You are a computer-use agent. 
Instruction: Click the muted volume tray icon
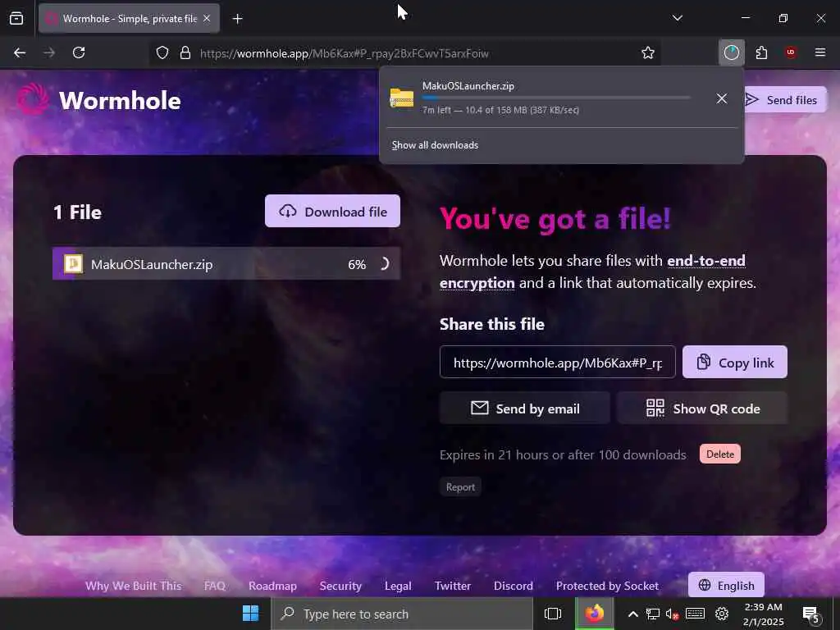coord(673,614)
